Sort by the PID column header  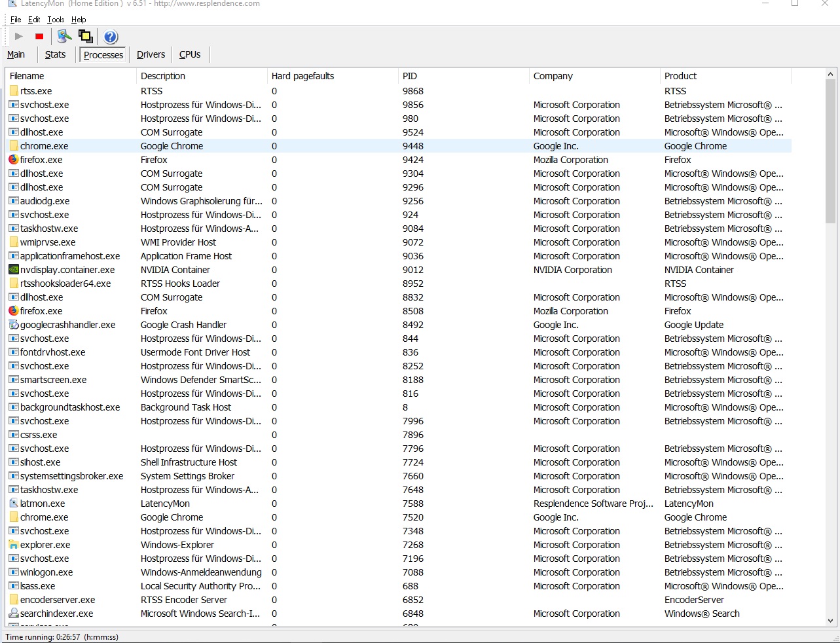point(464,76)
